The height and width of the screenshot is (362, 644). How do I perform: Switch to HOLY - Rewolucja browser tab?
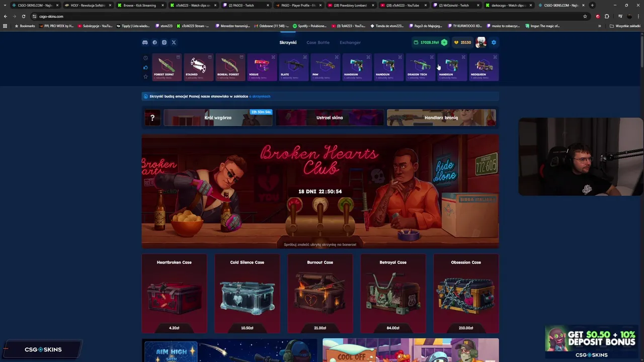[x=88, y=5]
